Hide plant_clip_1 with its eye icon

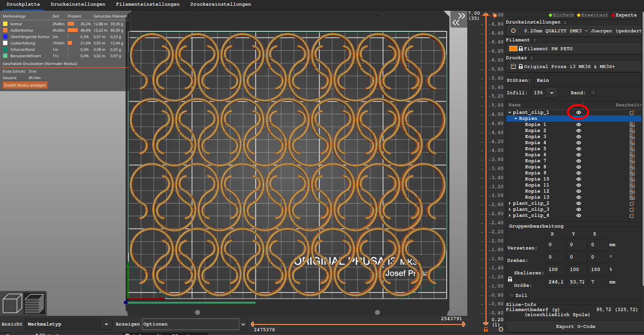click(x=578, y=112)
